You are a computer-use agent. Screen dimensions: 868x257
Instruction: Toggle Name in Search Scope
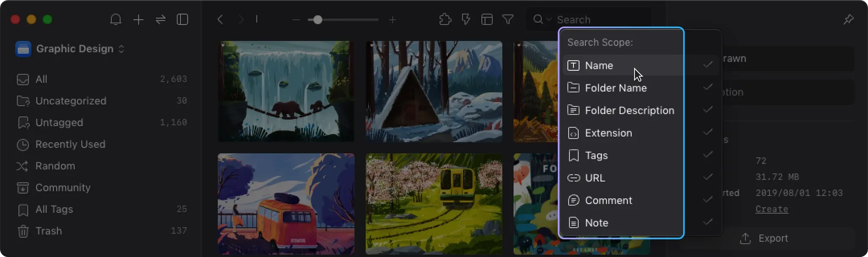(x=641, y=65)
